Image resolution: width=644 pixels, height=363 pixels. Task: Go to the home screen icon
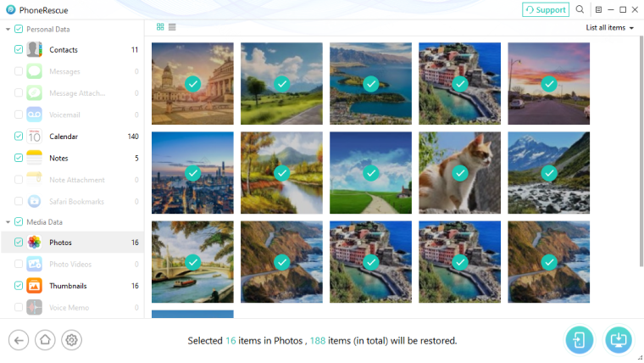click(x=45, y=340)
